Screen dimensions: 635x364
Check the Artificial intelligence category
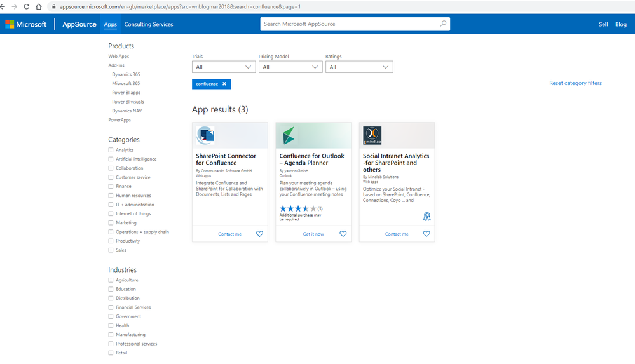tap(111, 159)
